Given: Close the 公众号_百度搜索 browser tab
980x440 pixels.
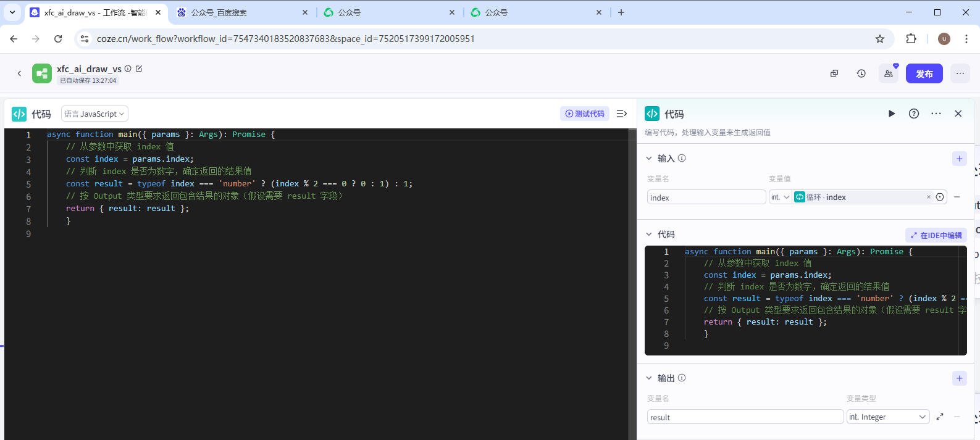Looking at the screenshot, I should [305, 12].
